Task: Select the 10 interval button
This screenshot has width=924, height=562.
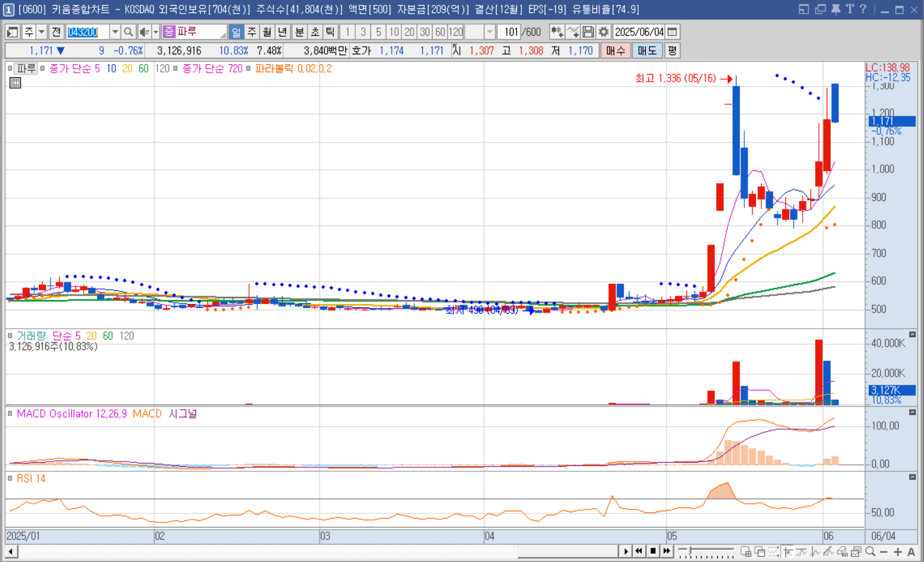Action: (x=394, y=32)
